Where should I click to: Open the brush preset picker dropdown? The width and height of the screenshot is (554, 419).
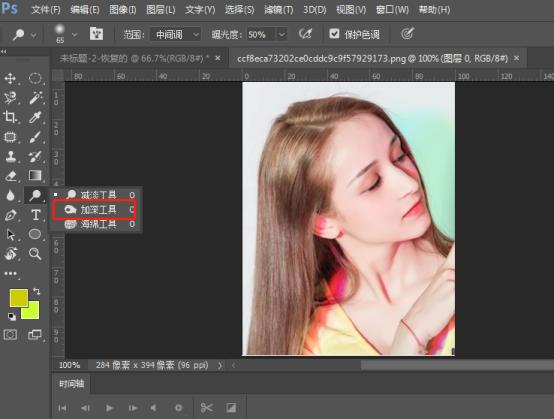pyautogui.click(x=74, y=35)
